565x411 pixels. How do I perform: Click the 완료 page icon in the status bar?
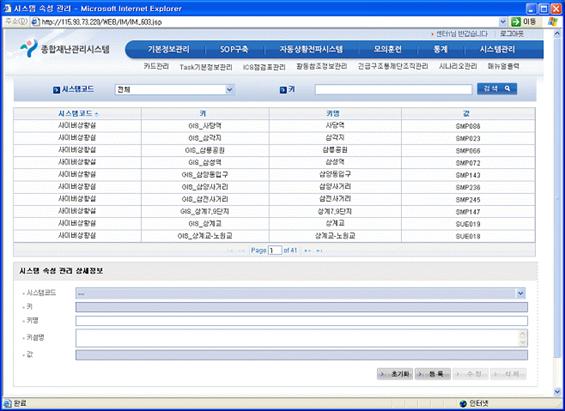click(x=7, y=403)
